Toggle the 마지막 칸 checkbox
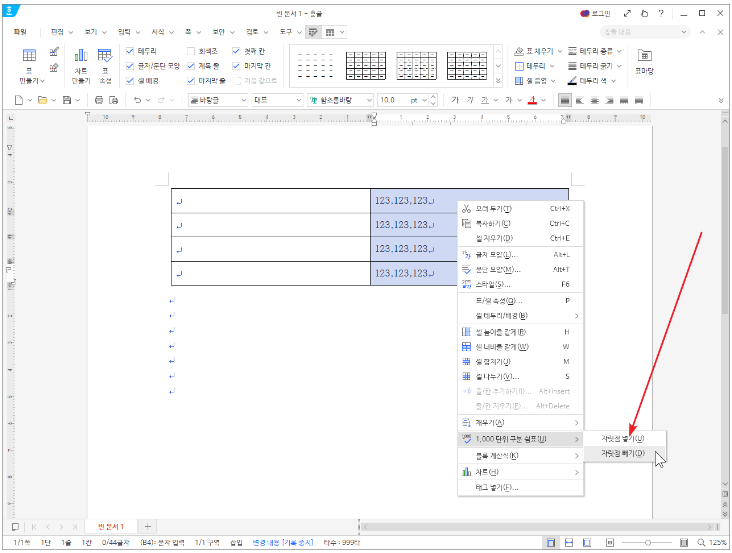 point(236,66)
